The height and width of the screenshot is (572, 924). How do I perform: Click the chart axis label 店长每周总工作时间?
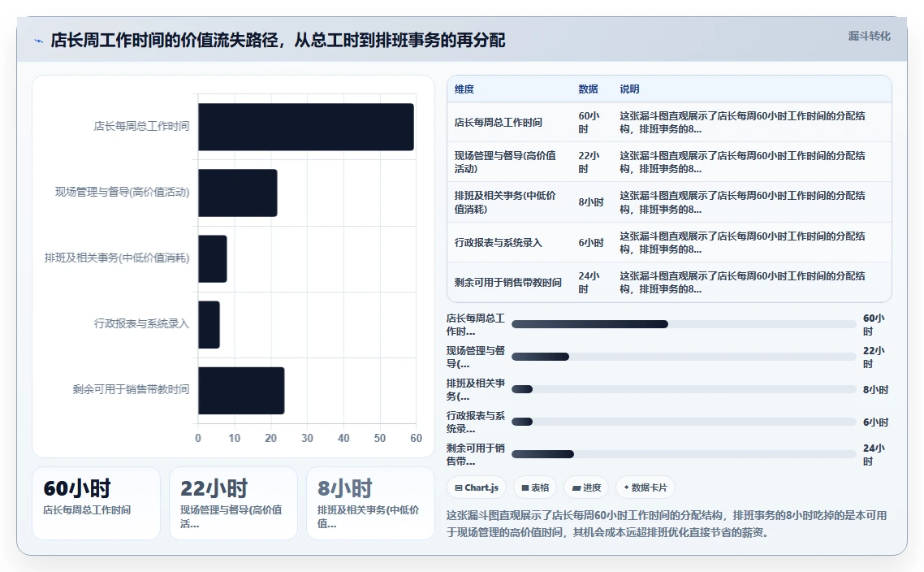[x=141, y=126]
